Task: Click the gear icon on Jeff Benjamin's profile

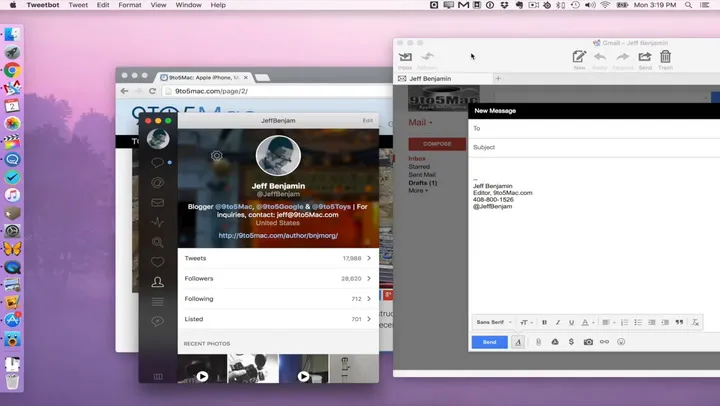Action: [x=216, y=155]
